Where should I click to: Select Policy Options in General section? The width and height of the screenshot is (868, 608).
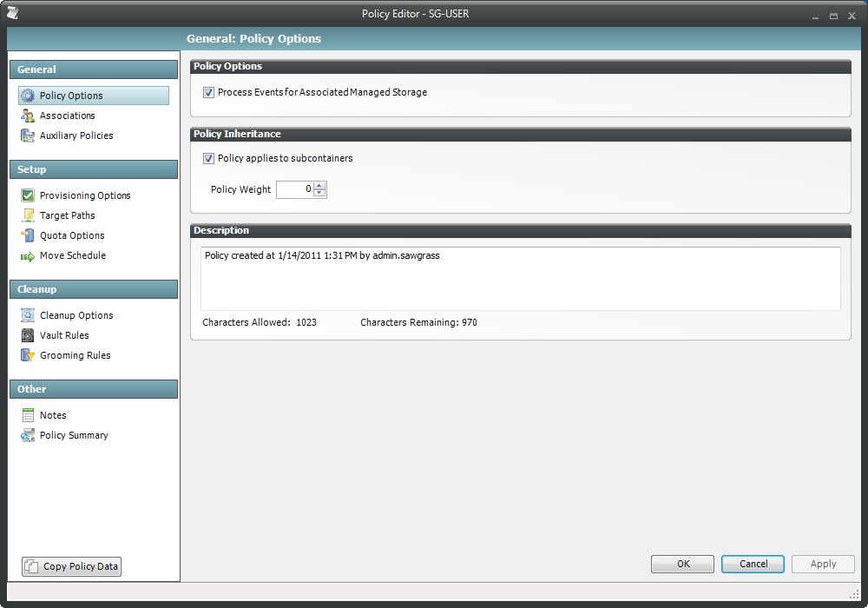[94, 96]
